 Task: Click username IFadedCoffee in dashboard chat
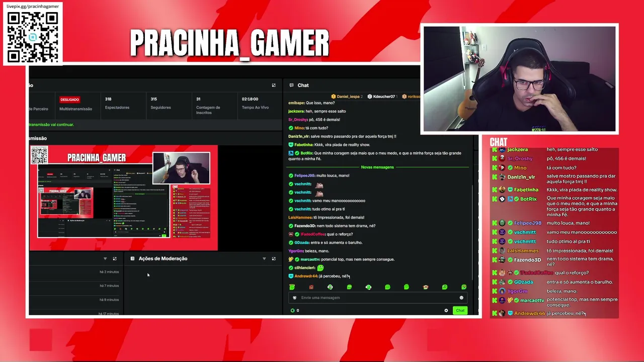tap(312, 234)
